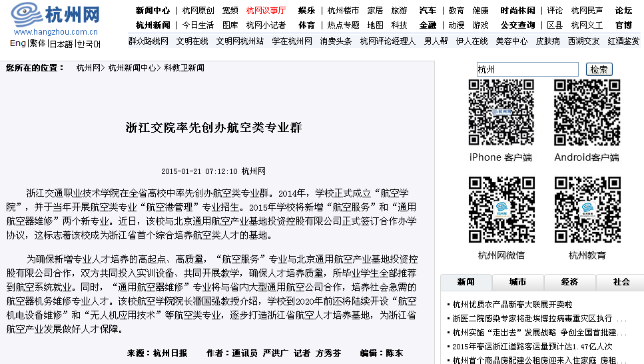Click the 杭州网 logo
This screenshot has height=364, width=644.
[x=56, y=15]
